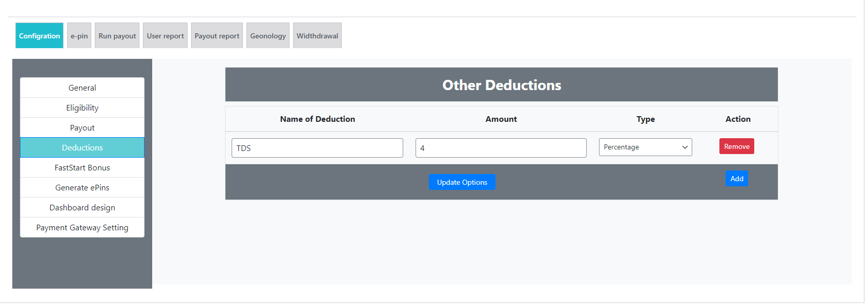868x304 pixels.
Task: Expand the Percentage type dropdown
Action: click(645, 147)
